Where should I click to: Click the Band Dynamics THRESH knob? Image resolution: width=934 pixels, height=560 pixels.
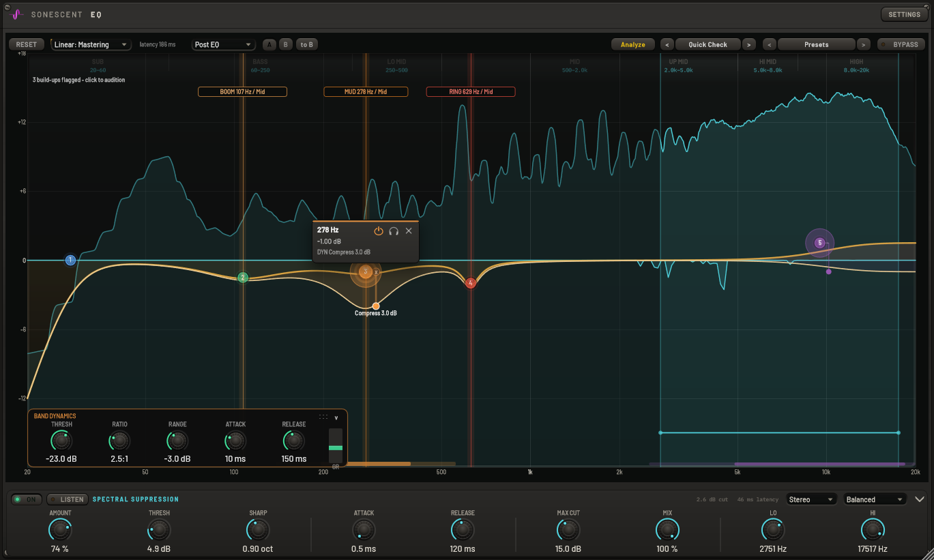61,441
